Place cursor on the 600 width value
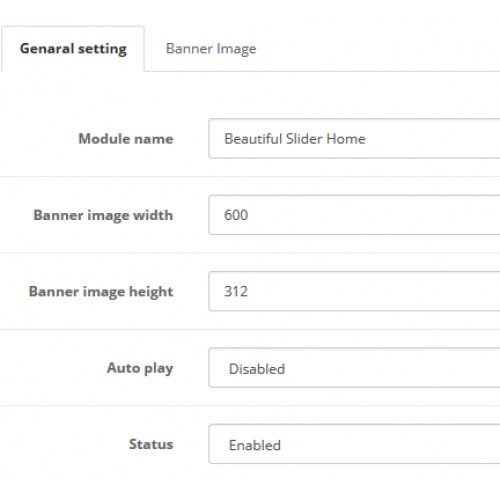The height and width of the screenshot is (500, 500). click(236, 215)
